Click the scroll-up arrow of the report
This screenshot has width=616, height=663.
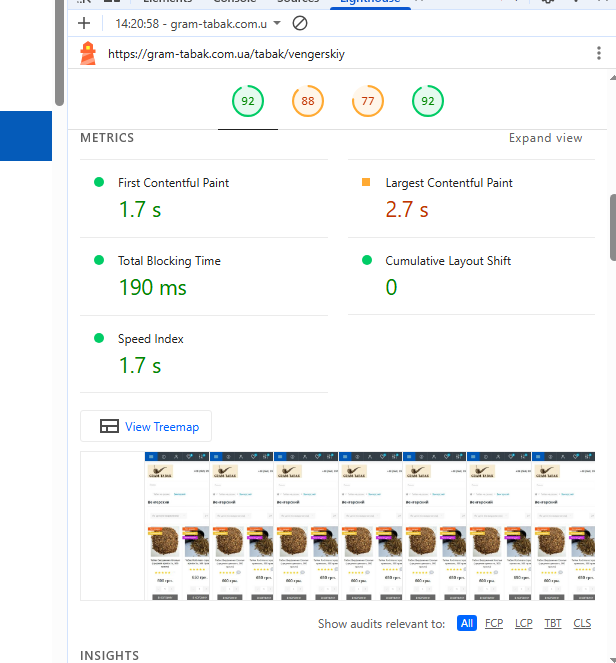(613, 77)
